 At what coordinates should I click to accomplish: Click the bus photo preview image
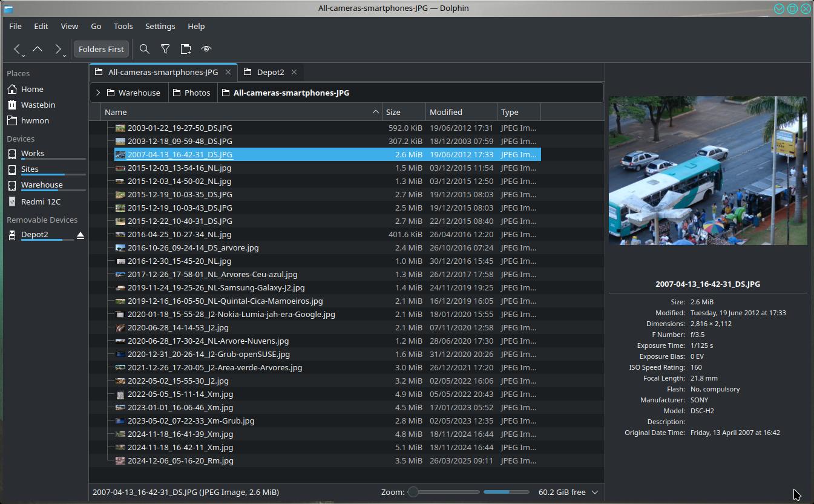[x=707, y=171]
